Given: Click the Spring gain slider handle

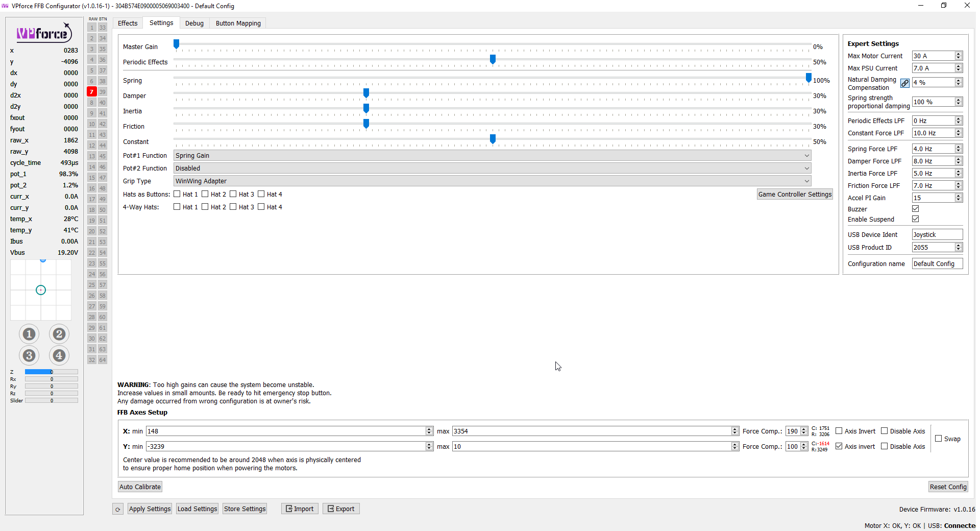Looking at the screenshot, I should (808, 78).
